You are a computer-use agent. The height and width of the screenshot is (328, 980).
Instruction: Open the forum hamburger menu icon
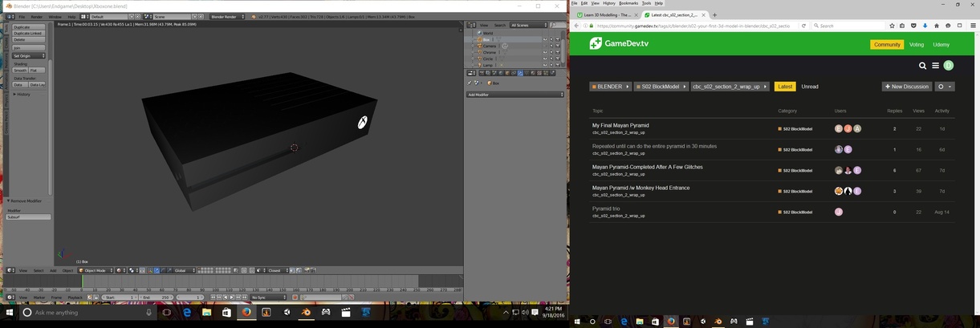coord(935,66)
